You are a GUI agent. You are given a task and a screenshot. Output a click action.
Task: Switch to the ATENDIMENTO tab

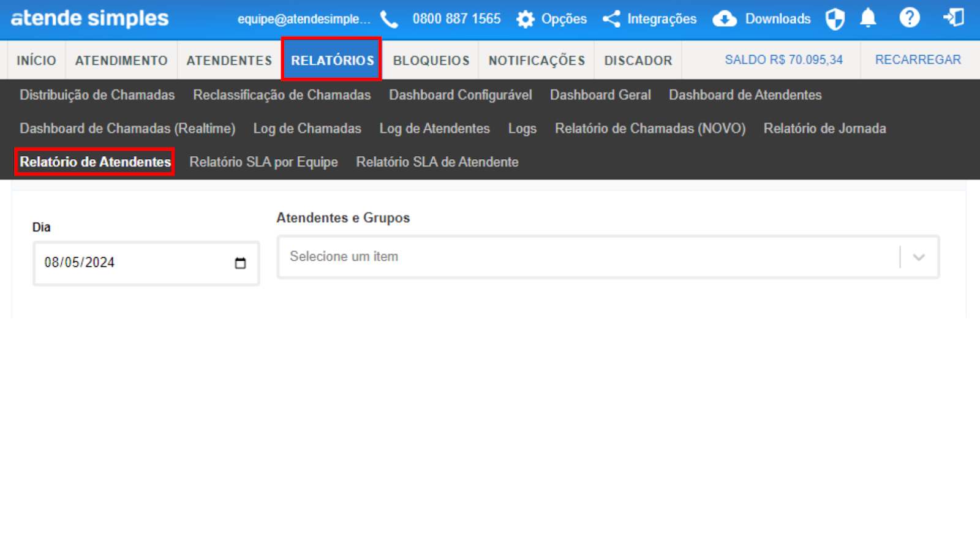[121, 61]
